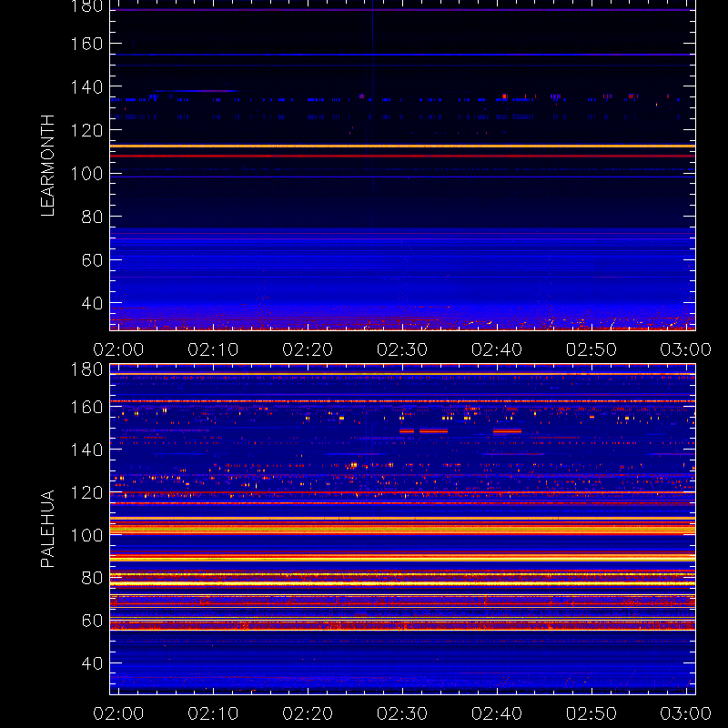This screenshot has height=728, width=728.
Task: Click 100 frequency label on Learmonth plot
Action: pos(86,174)
